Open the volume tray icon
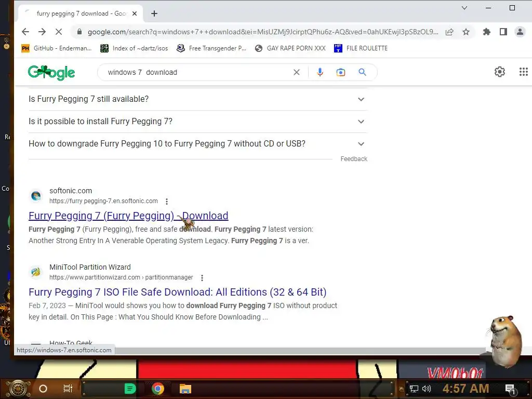The height and width of the screenshot is (399, 532). [x=427, y=389]
